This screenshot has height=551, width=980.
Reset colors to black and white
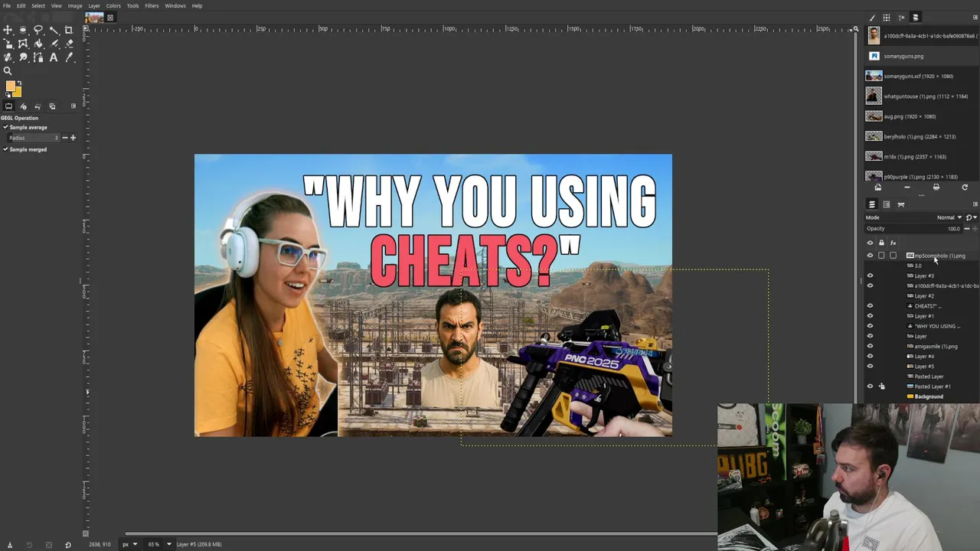click(8, 95)
